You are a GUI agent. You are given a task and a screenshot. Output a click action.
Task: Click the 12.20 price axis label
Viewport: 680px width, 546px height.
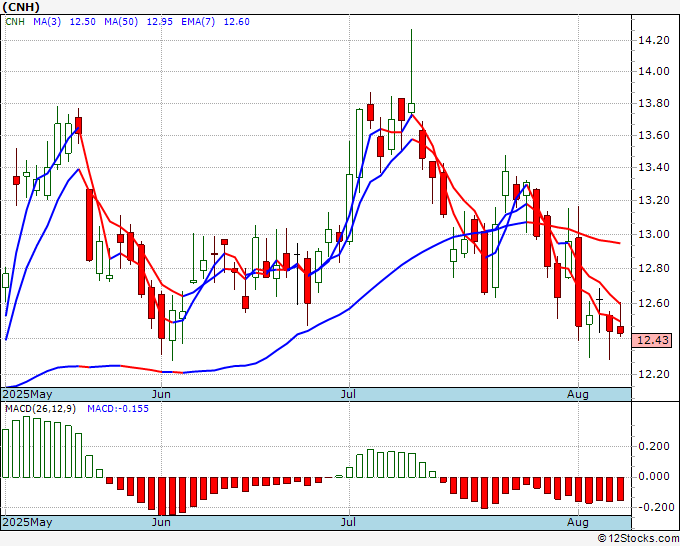[x=653, y=374]
